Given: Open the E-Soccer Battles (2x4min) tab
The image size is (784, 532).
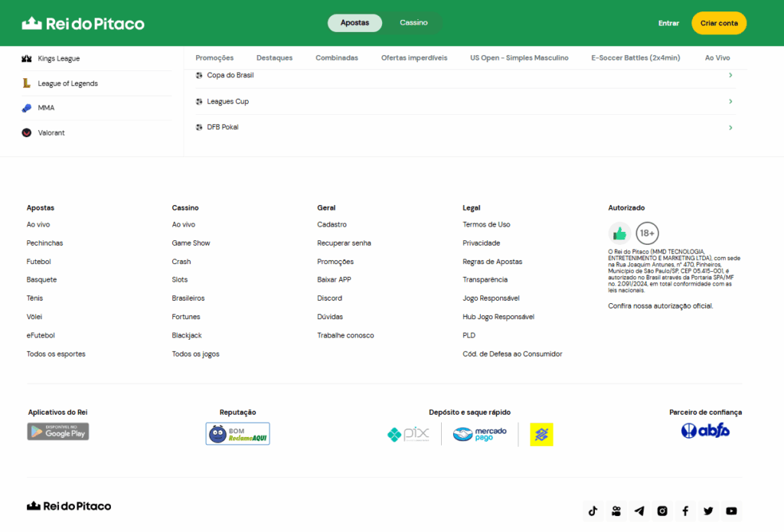Looking at the screenshot, I should [635, 58].
